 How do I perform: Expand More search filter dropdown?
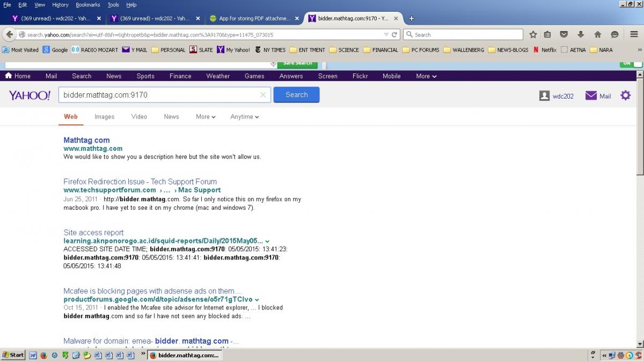point(206,116)
